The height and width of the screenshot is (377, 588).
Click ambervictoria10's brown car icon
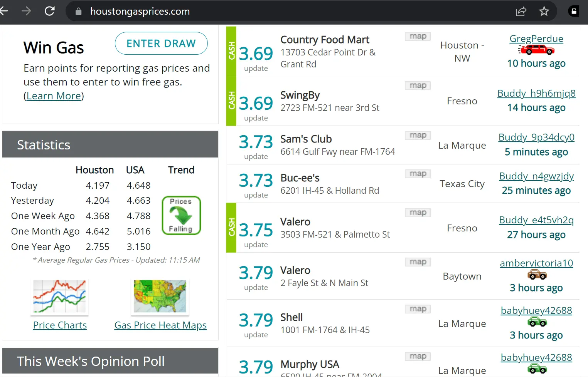click(537, 275)
